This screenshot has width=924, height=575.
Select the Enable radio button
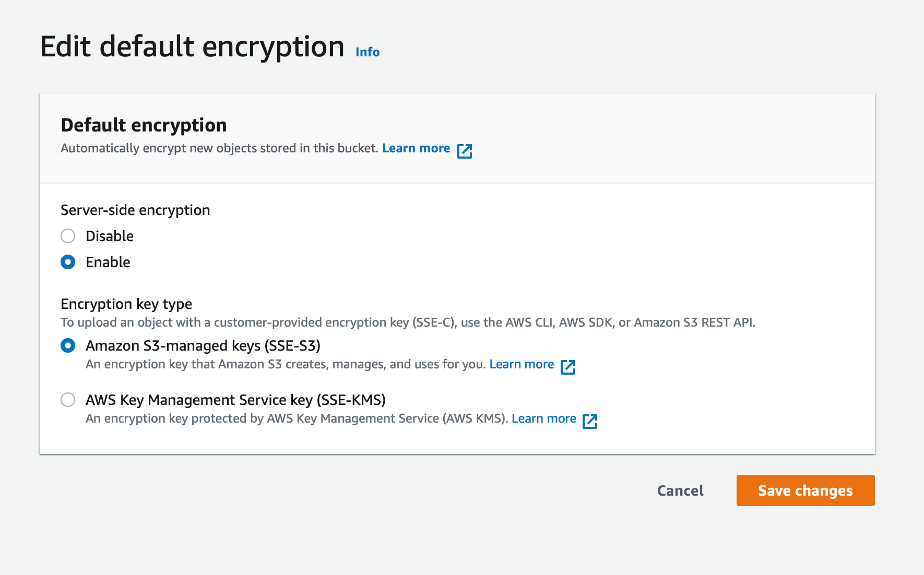click(68, 262)
